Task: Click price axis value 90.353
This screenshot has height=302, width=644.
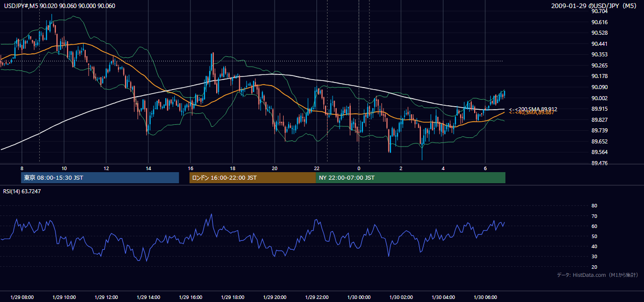Action: (x=600, y=54)
